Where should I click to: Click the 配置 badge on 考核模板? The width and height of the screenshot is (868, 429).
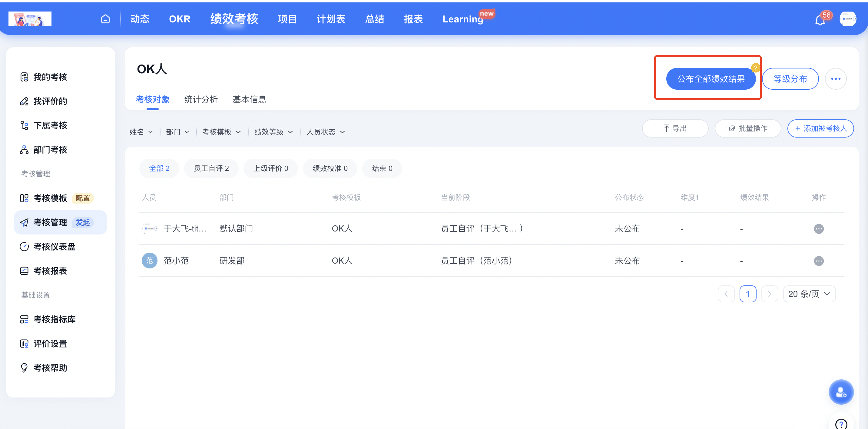click(x=83, y=198)
